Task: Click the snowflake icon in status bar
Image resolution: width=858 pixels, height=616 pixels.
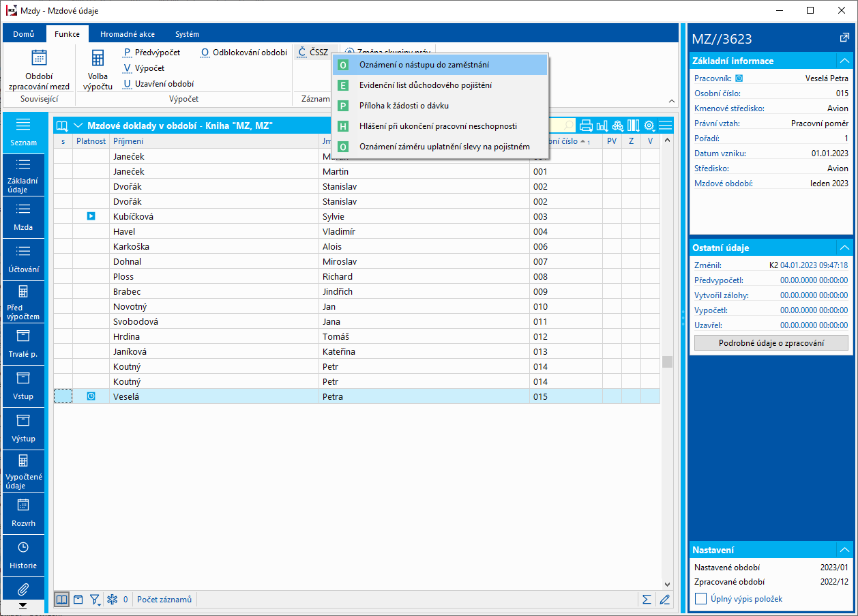Action: (113, 600)
